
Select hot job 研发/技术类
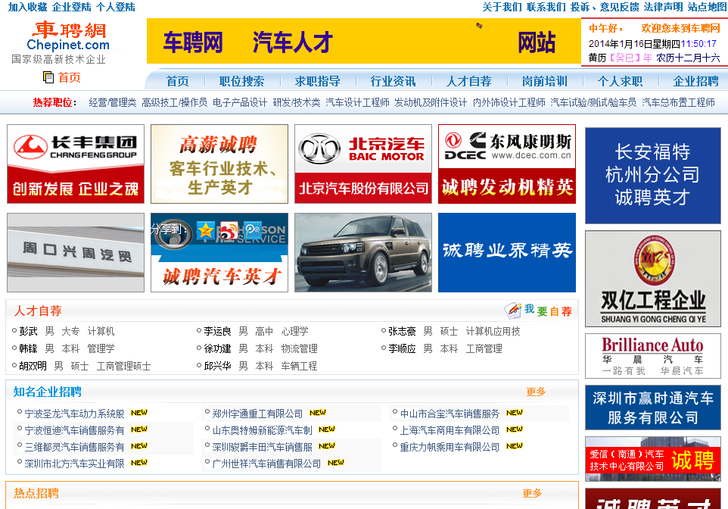tap(296, 103)
